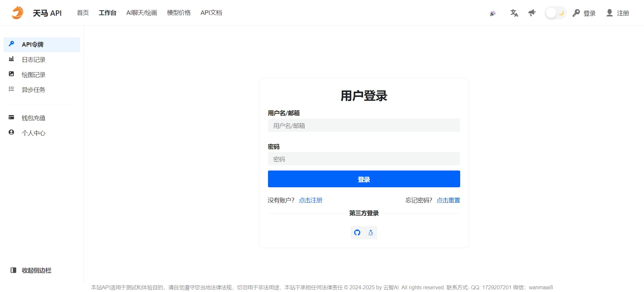Open 异步任务 in the sidebar
The image size is (644, 292).
[x=42, y=90]
